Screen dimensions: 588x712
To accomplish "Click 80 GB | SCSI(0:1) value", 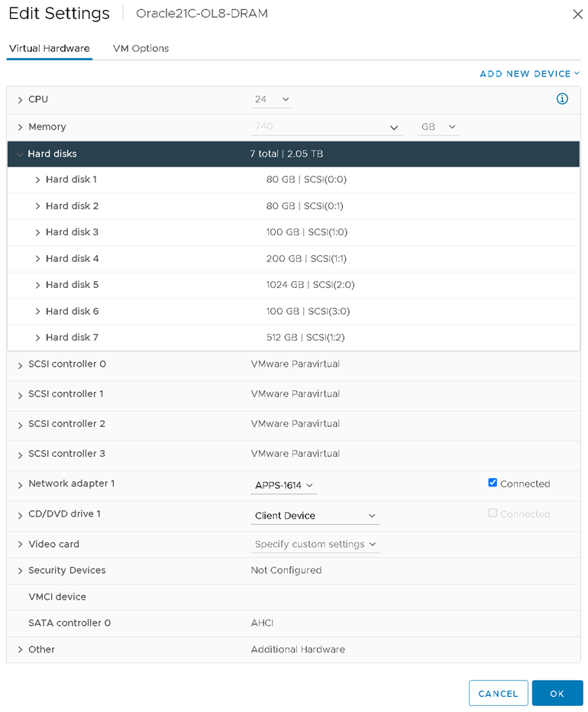I will pyautogui.click(x=305, y=206).
